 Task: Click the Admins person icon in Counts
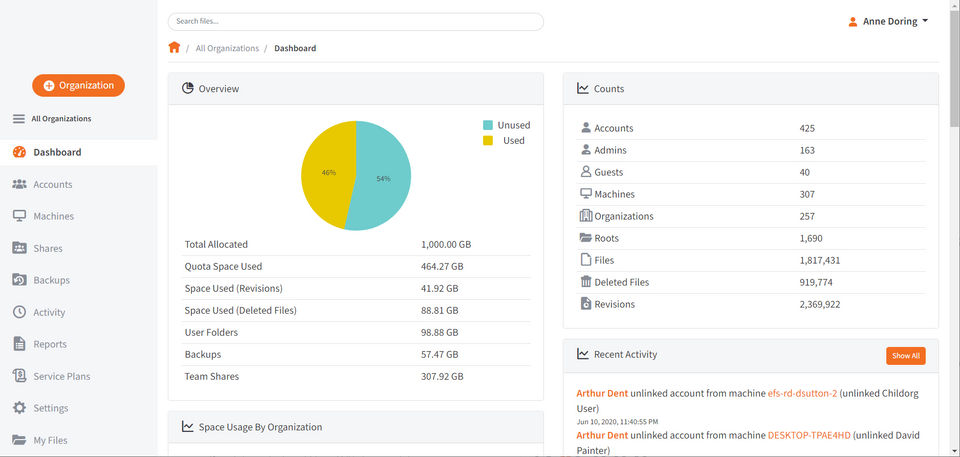pyautogui.click(x=586, y=149)
